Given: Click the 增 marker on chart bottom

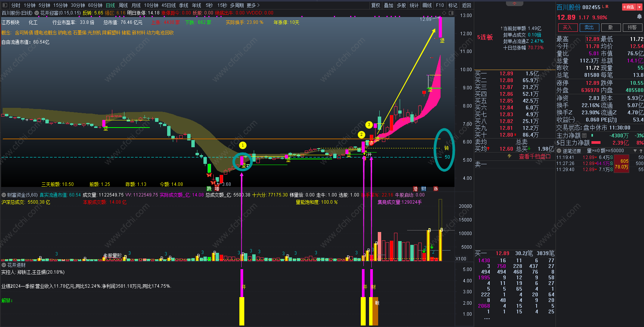Looking at the screenshot, I should click(x=217, y=188).
